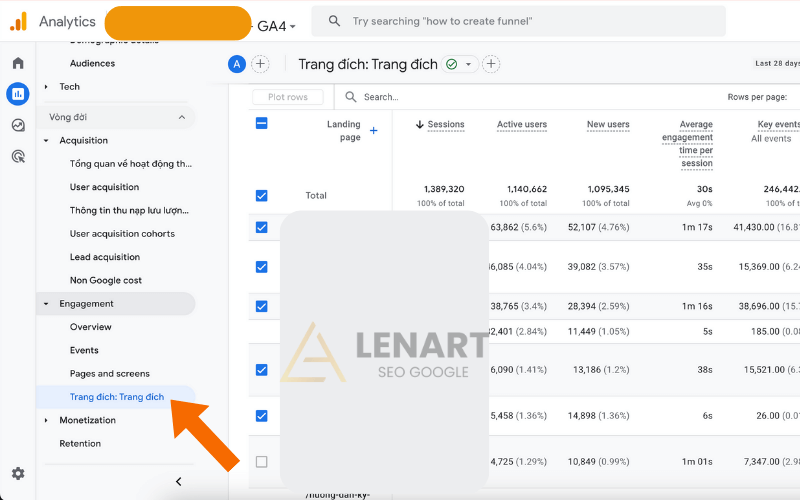Click new users value 52,107 (4.76%)
Image resolution: width=800 pixels, height=500 pixels.
click(598, 227)
